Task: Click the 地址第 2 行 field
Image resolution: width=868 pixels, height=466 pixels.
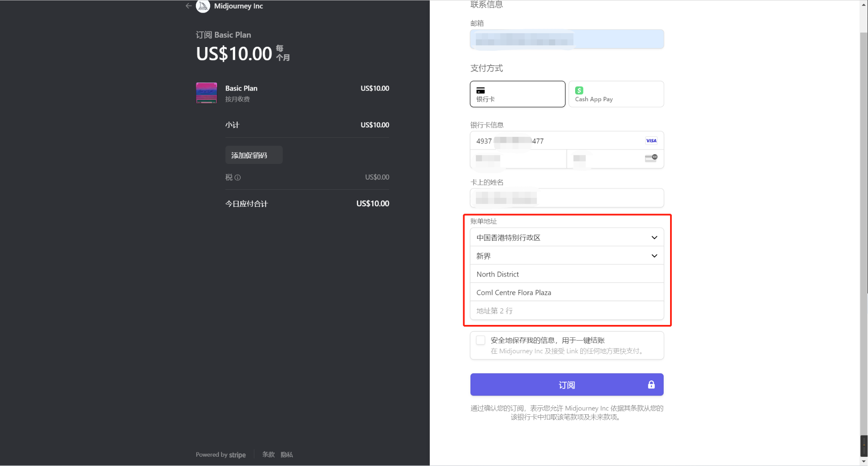Action: (567, 311)
